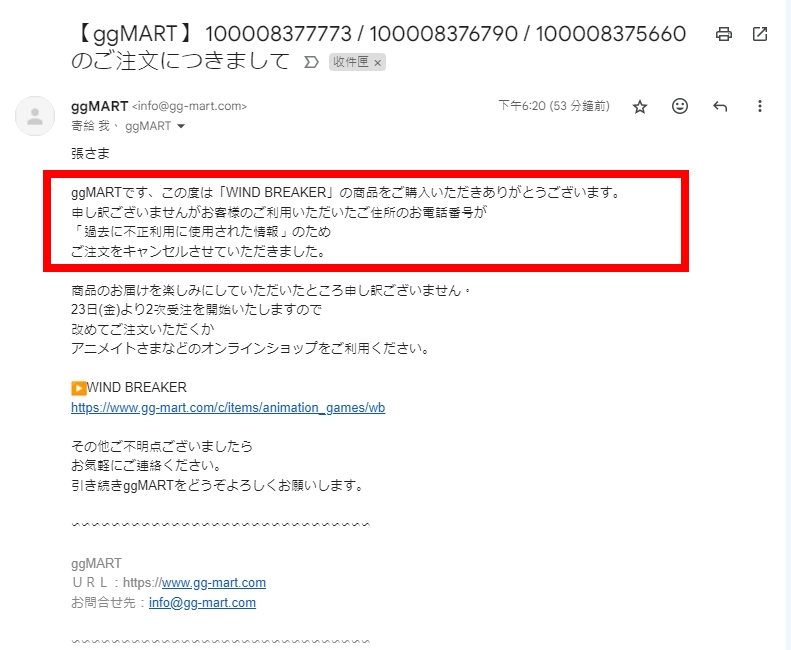Click the reply arrow icon

[720, 106]
